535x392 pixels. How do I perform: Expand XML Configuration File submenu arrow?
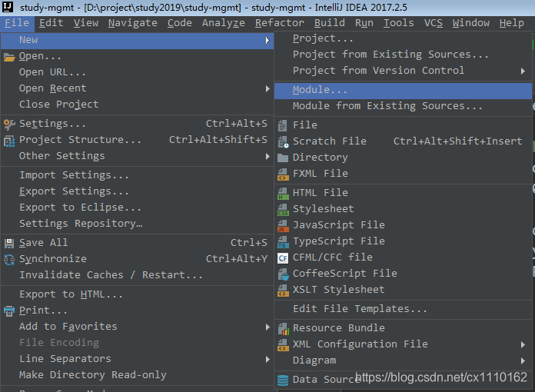point(523,344)
